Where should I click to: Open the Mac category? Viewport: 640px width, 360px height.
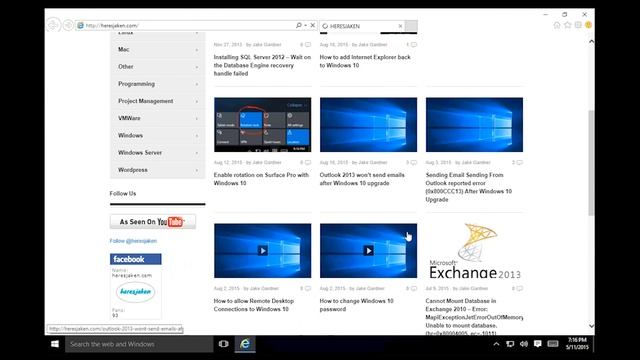tap(124, 49)
